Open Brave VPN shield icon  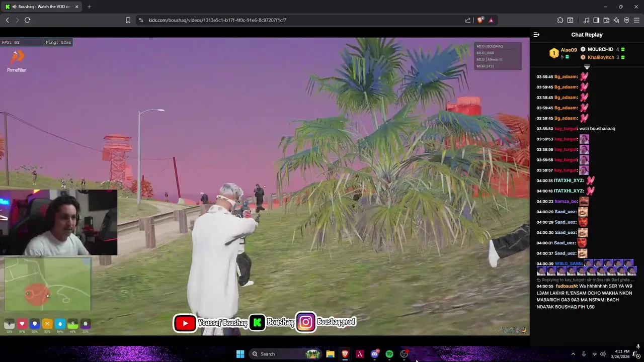coord(626,20)
